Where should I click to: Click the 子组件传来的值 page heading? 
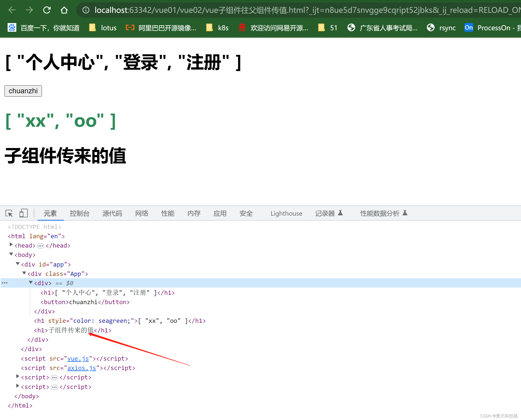tap(65, 156)
